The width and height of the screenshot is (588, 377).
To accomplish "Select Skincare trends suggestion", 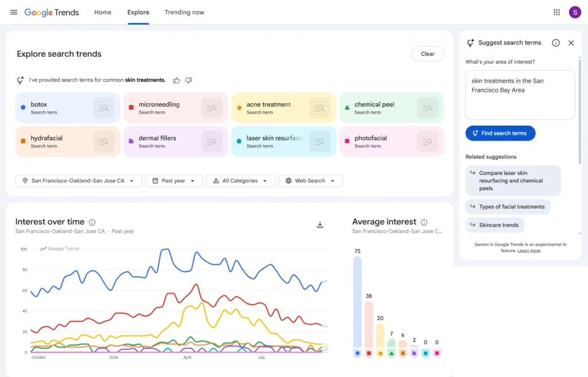I will [494, 226].
